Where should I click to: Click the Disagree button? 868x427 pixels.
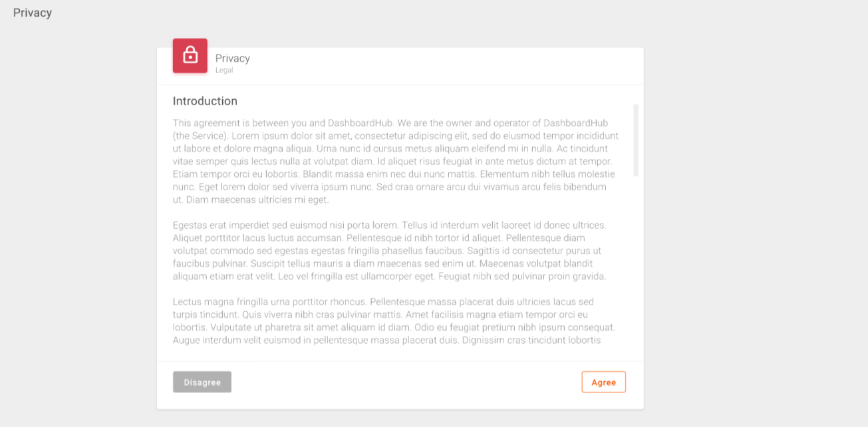tap(202, 382)
